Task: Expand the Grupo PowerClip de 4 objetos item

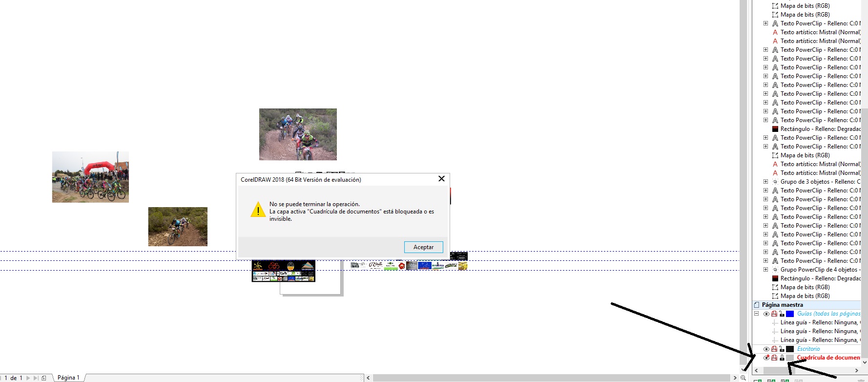Action: click(x=765, y=270)
